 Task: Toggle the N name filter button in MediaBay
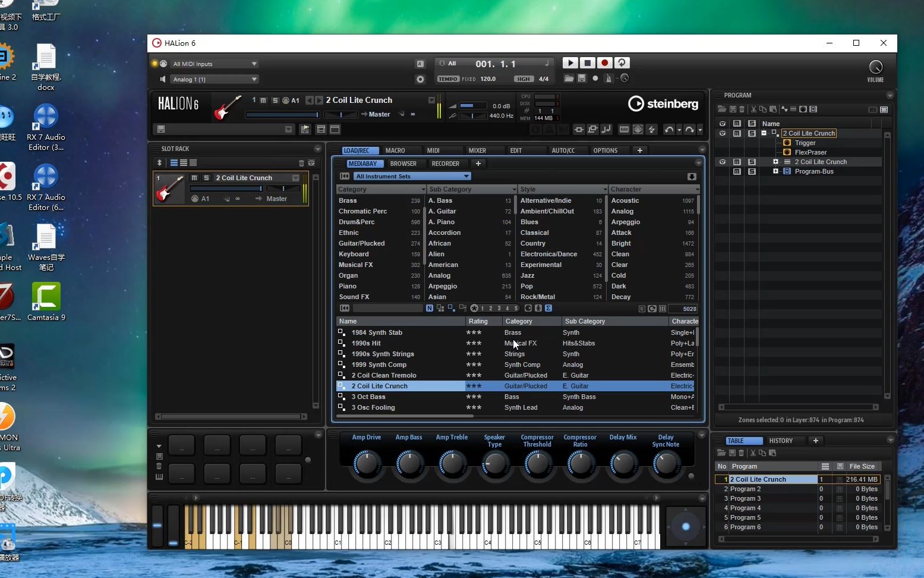point(430,308)
